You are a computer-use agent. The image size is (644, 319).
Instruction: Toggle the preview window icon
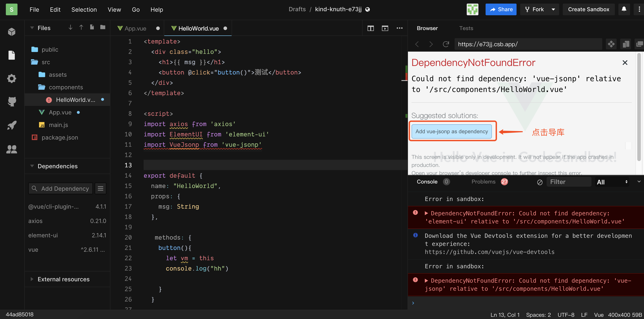(x=385, y=28)
